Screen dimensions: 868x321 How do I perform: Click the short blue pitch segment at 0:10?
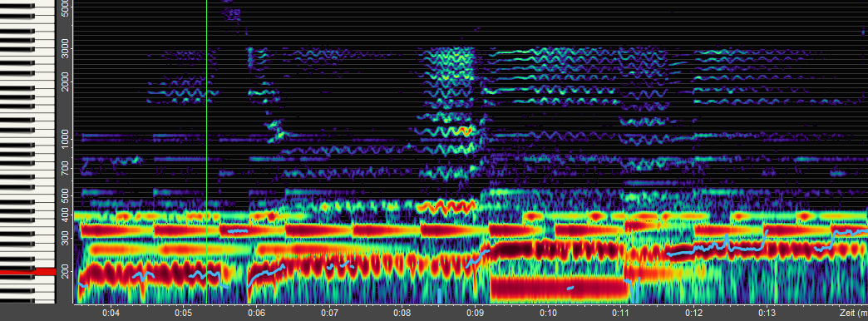[x=570, y=288]
